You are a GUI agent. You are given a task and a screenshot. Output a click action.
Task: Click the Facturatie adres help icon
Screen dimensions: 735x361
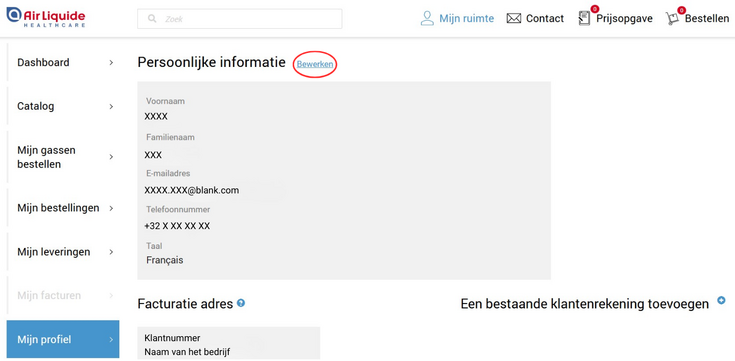point(241,303)
